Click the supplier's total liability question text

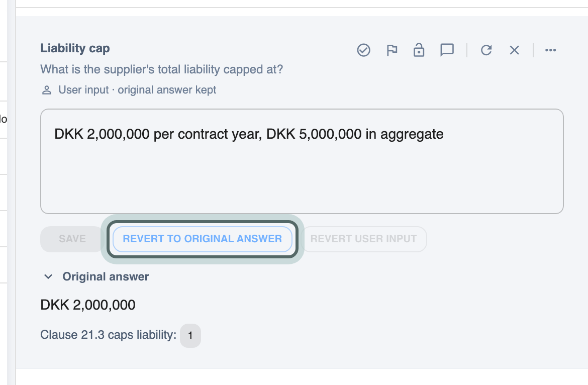coord(162,69)
